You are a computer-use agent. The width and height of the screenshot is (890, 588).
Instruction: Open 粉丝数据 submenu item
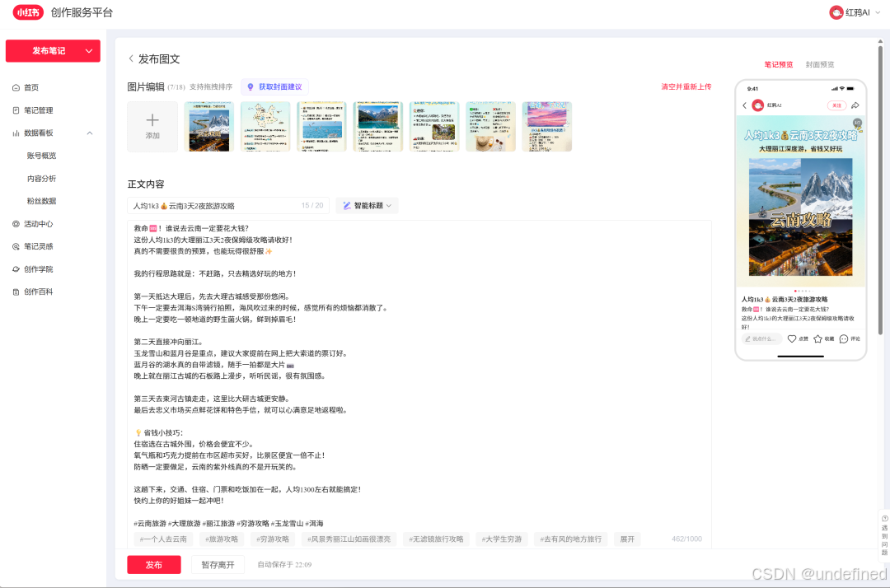(41, 201)
